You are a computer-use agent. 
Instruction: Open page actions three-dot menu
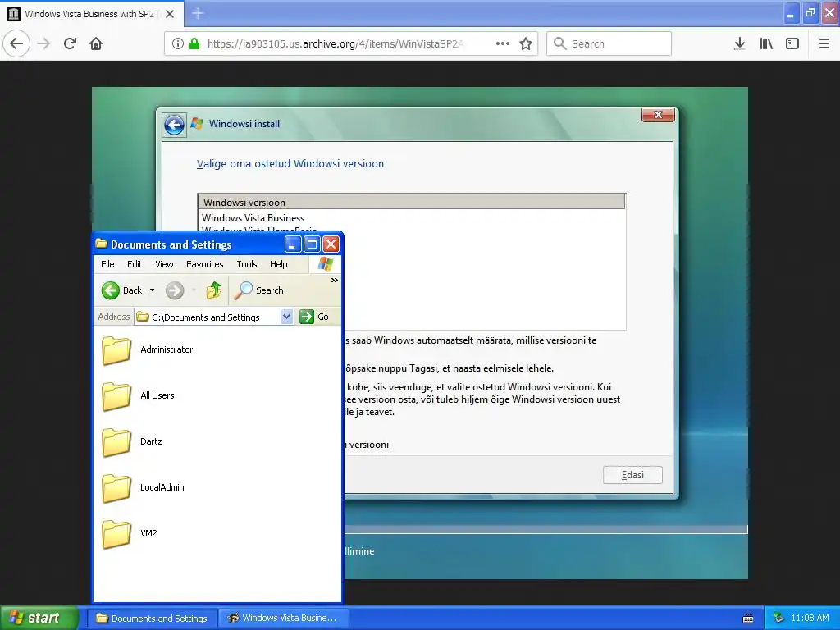503,43
